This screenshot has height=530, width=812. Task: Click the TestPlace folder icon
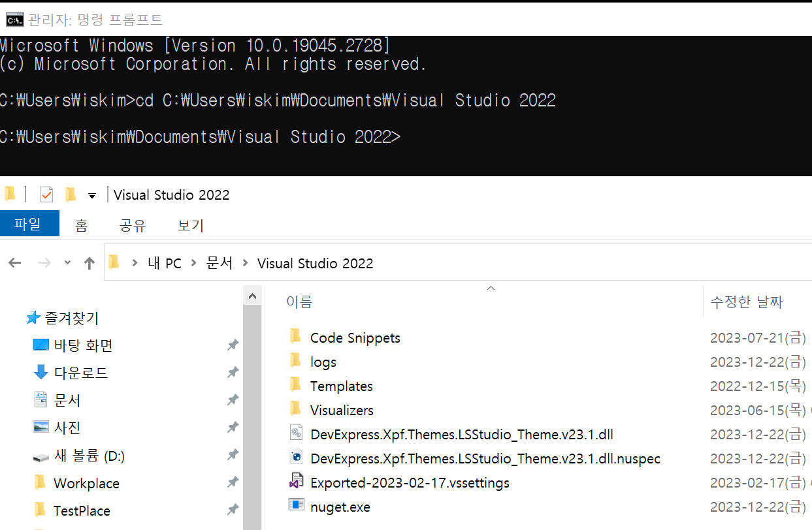point(41,510)
